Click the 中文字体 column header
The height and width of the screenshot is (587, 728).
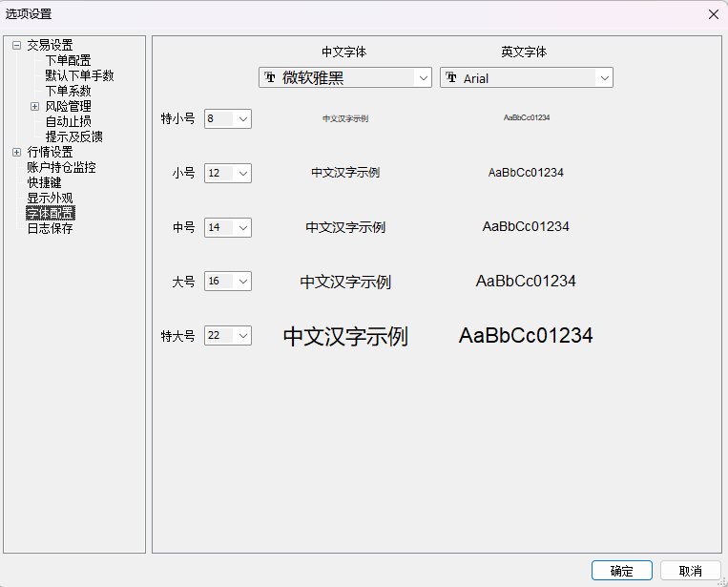click(344, 52)
